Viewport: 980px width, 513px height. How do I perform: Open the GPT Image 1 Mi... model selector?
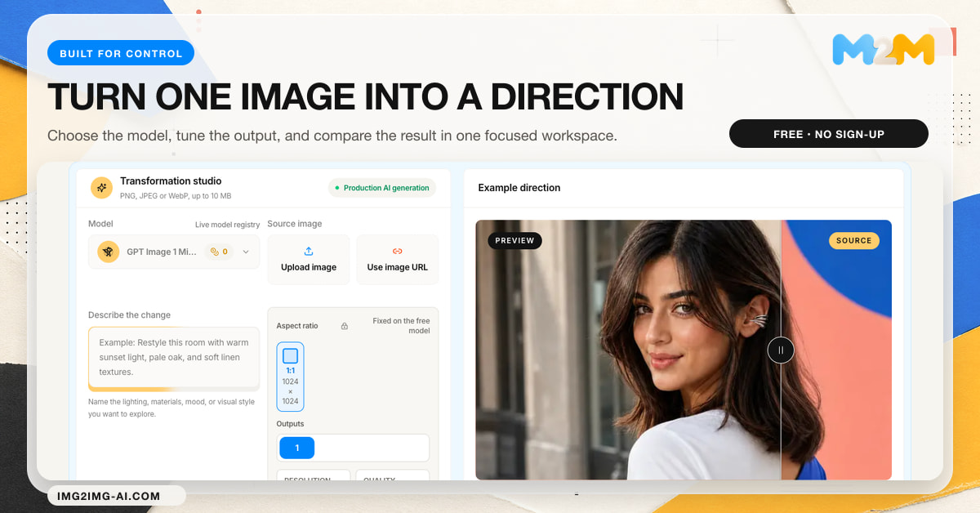[x=174, y=252]
